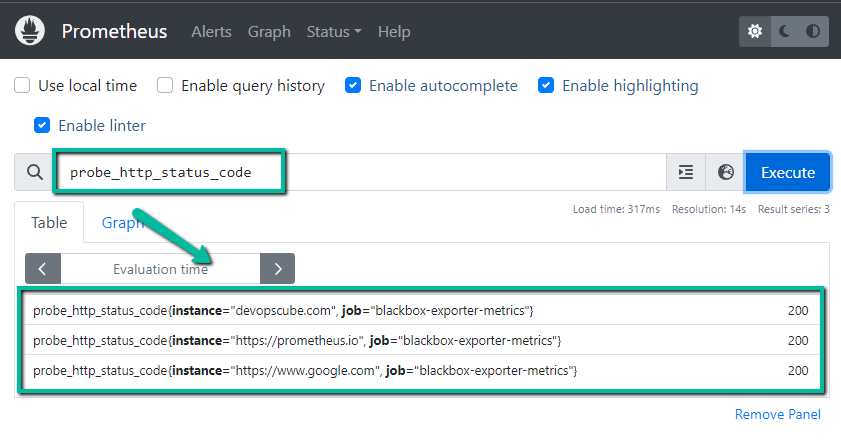Toggle Use local time checkbox
This screenshot has height=448, width=841.
click(x=22, y=85)
